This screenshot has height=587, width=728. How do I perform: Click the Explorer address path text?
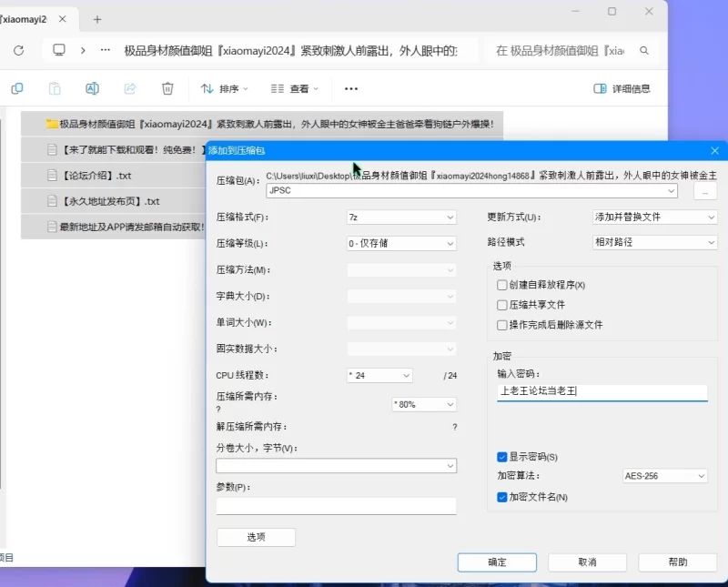pos(290,50)
